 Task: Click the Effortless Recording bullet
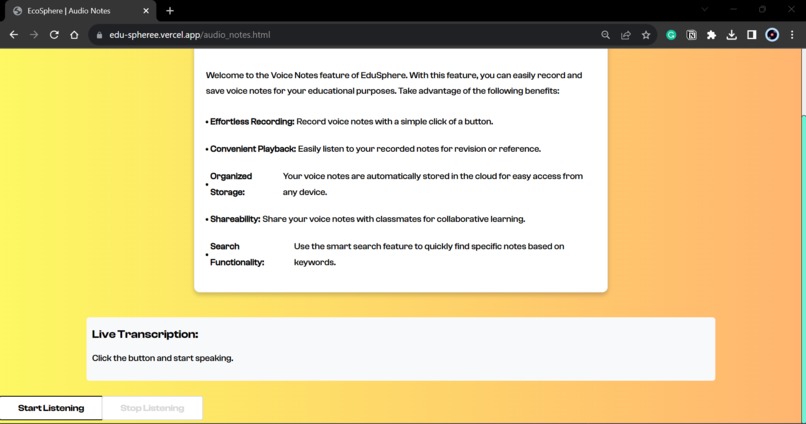pos(350,122)
